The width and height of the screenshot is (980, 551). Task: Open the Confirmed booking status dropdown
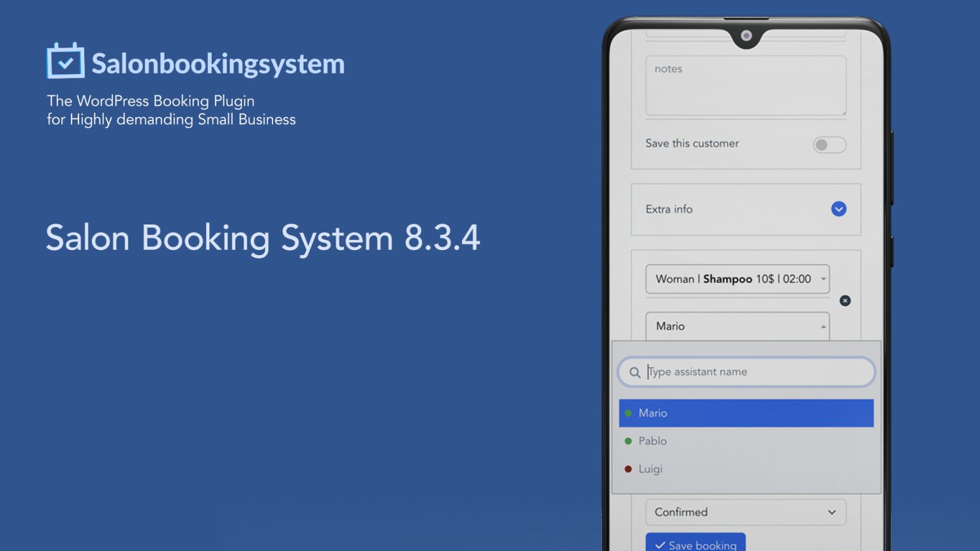[x=745, y=512]
